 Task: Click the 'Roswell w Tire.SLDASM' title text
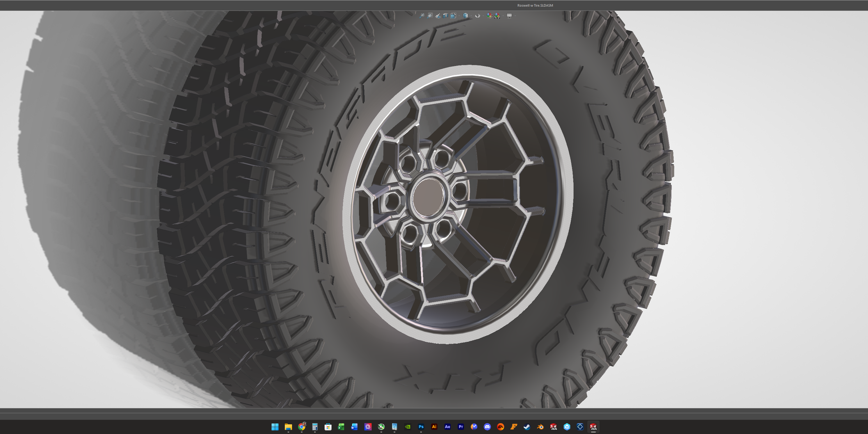535,6
